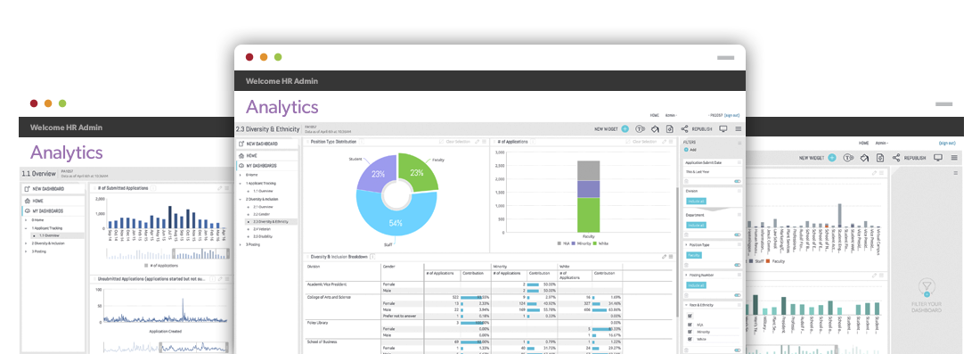
Task: Open 2.2 Gender dashboard in sidebar
Action: 262,214
